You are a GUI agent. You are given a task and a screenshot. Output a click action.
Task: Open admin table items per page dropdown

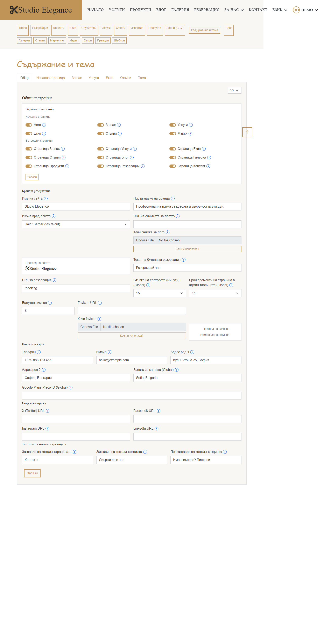(x=215, y=293)
